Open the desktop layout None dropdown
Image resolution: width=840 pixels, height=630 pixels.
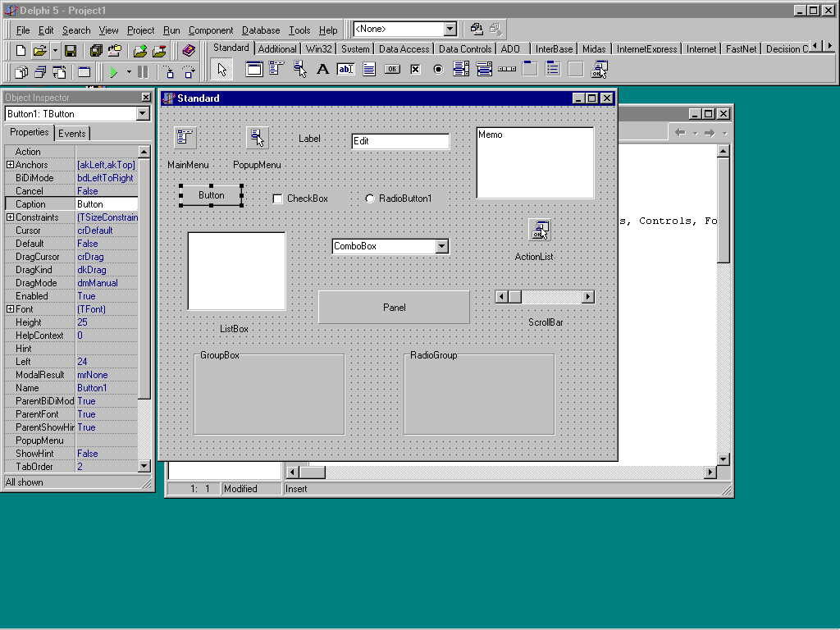(x=450, y=29)
